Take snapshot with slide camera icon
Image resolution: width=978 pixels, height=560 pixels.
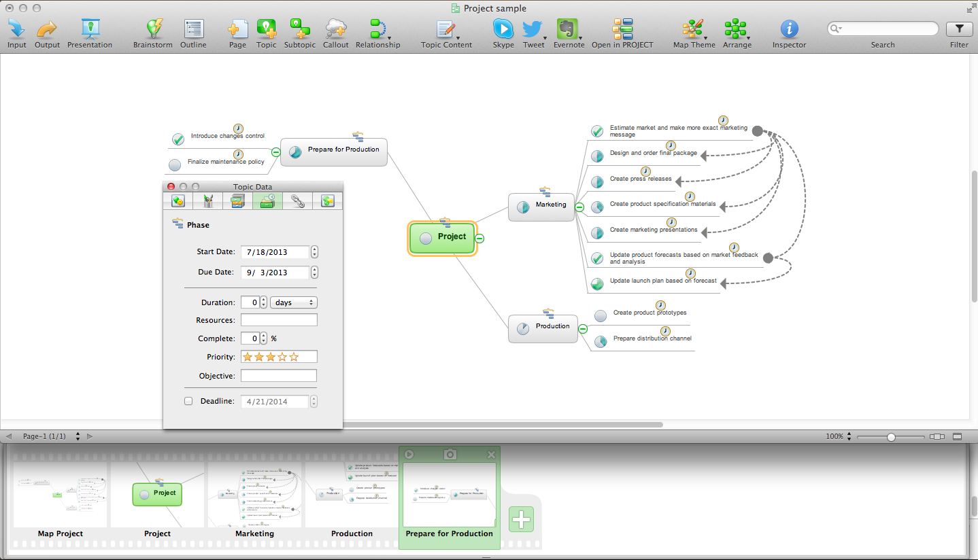pos(450,454)
